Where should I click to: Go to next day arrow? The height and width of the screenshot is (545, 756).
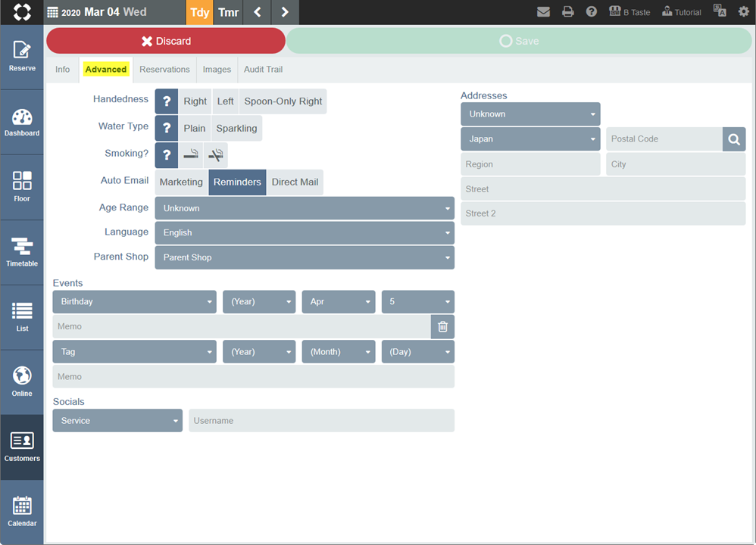pyautogui.click(x=285, y=12)
